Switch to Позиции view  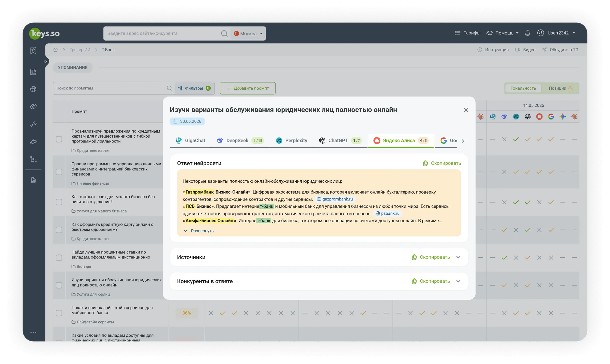click(560, 88)
